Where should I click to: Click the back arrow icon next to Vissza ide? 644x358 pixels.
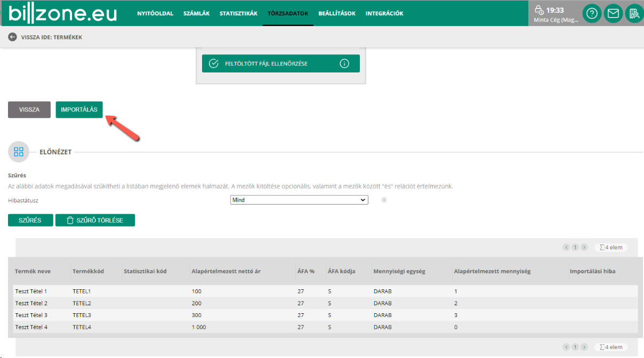pyautogui.click(x=12, y=37)
